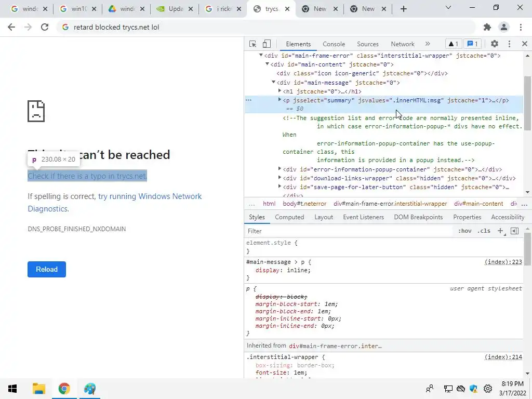
Task: Close the DevTools panel
Action: [525, 44]
